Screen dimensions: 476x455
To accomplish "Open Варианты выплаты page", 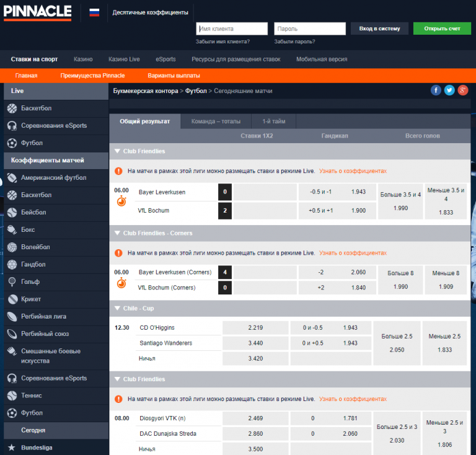I will pyautogui.click(x=174, y=76).
